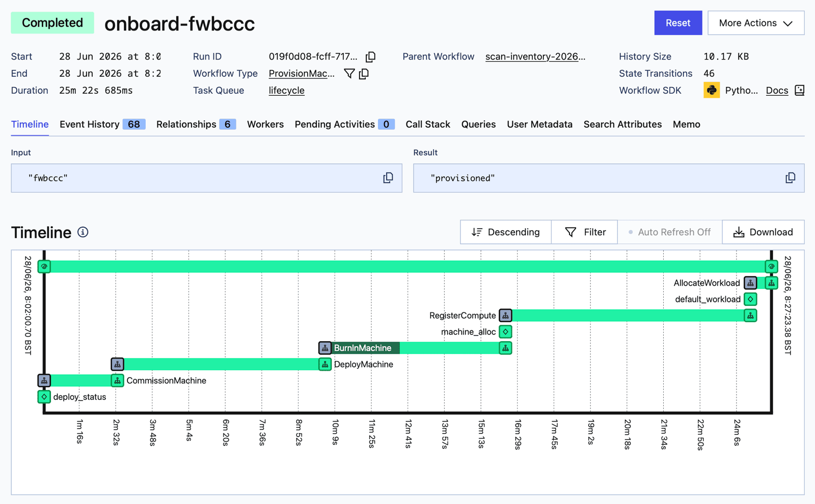Click the default_workload timeline label
Viewport: 815px width, 504px height.
click(708, 299)
